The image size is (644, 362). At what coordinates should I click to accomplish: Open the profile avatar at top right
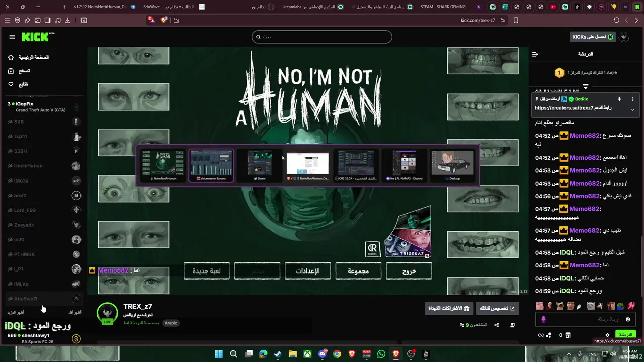(624, 37)
